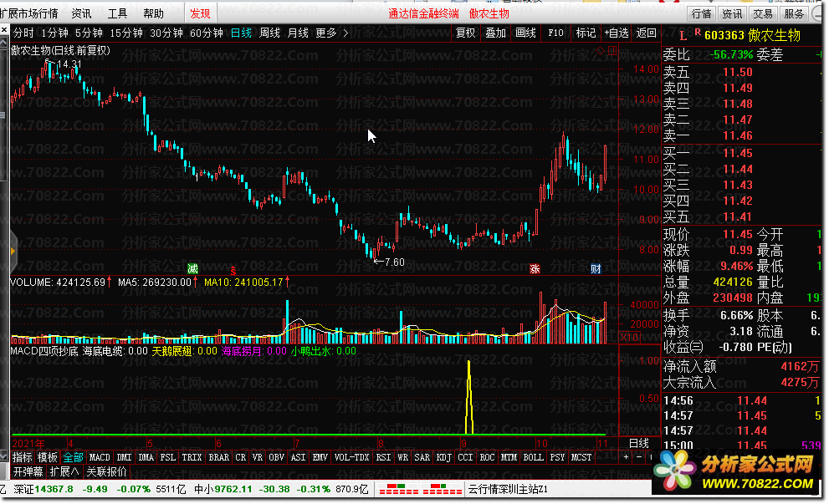Activate the 画线 drawing tool
This screenshot has height=504, width=829.
(525, 33)
